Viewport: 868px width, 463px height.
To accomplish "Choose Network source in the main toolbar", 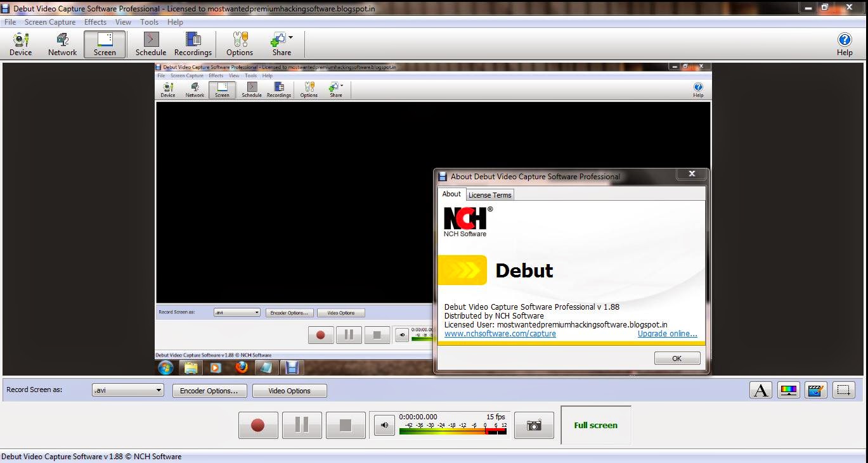I will (x=62, y=44).
